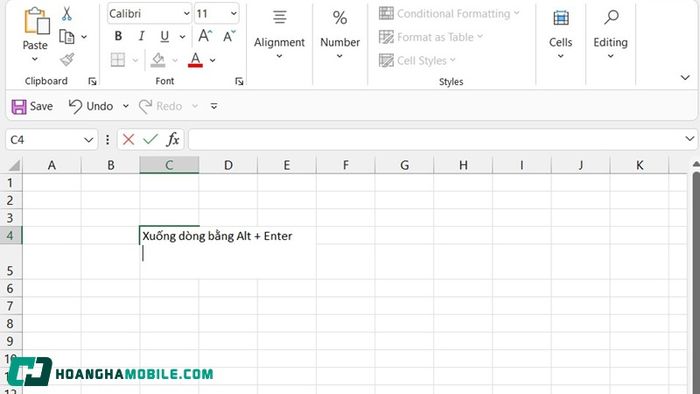Screen dimensions: 700x394
Task: Cancel cell entry with red X
Action: pos(129,140)
